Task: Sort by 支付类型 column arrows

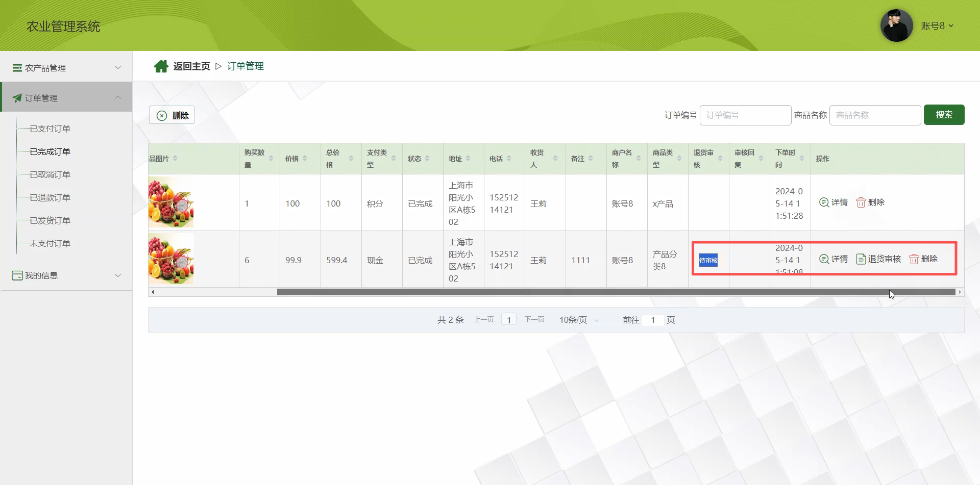Action: (x=394, y=159)
